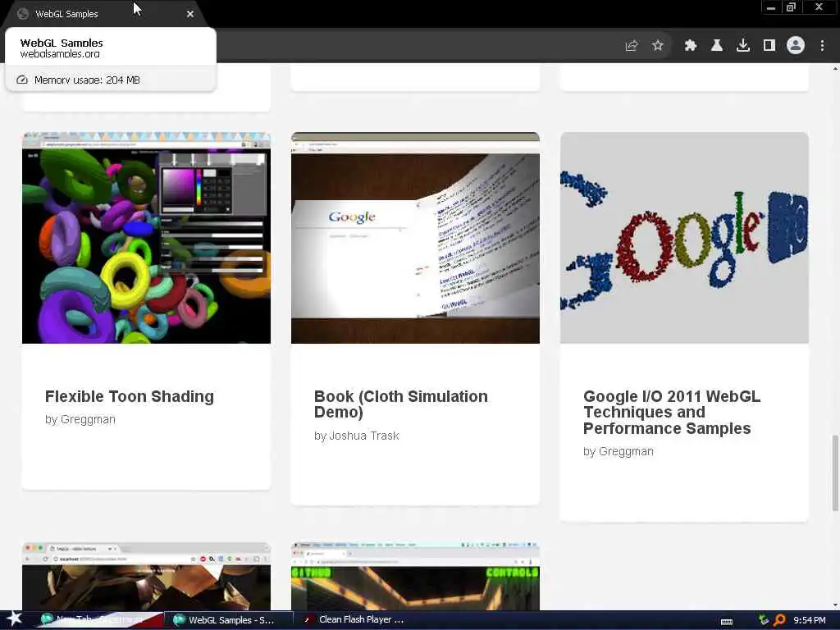The width and height of the screenshot is (840, 630).
Task: Click 'by Greggman' under Flexible Toon Shading
Action: pos(80,419)
